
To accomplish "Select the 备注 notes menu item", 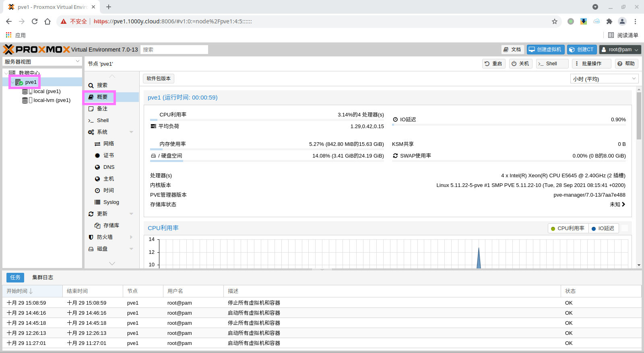I will [x=102, y=109].
